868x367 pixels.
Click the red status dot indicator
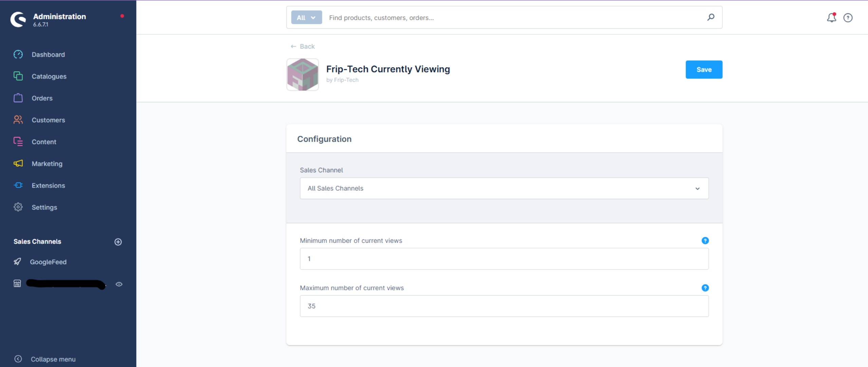pyautogui.click(x=122, y=16)
